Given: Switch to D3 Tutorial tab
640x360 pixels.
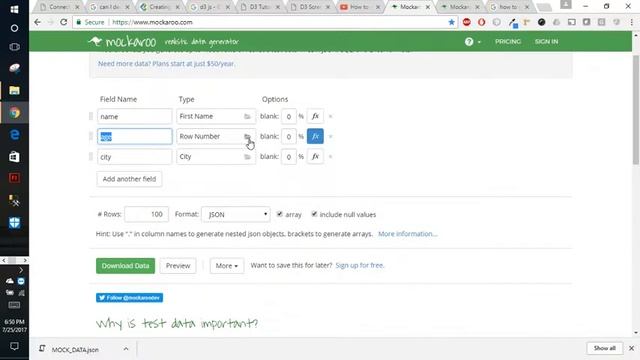Looking at the screenshot, I should click(x=260, y=7).
